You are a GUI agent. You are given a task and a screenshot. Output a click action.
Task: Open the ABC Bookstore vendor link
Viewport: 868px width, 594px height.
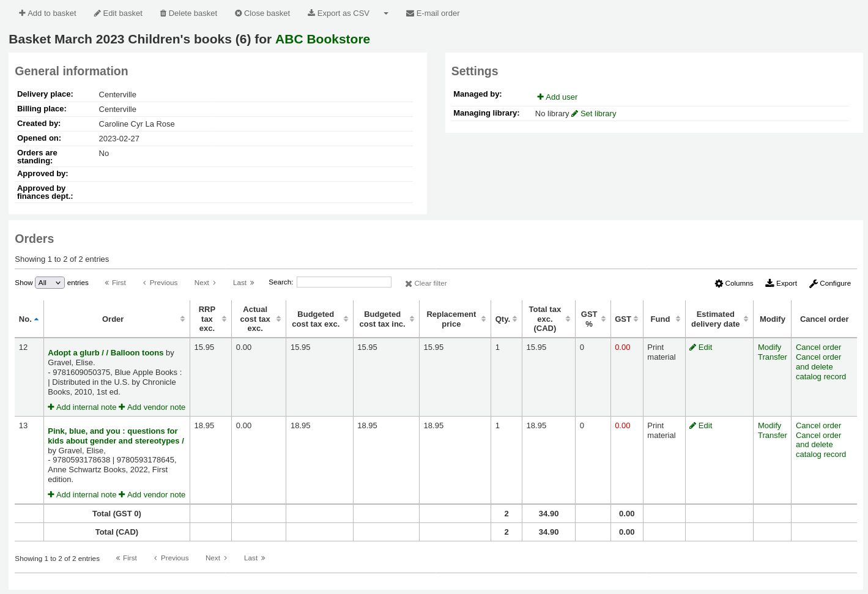pos(322,39)
